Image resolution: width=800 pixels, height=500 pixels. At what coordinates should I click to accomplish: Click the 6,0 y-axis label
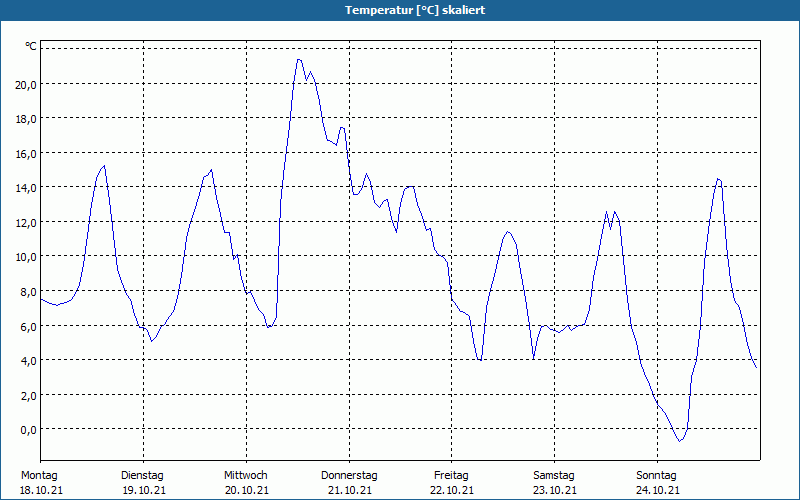pos(28,327)
